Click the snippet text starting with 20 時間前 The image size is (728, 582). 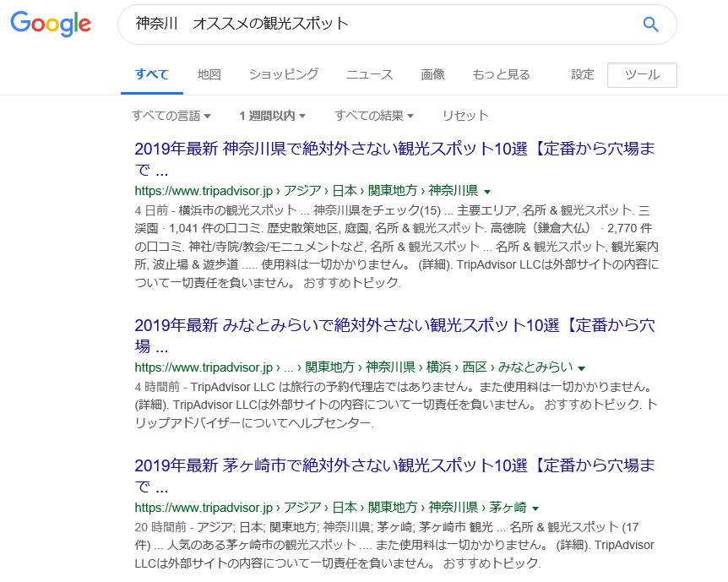tap(394, 545)
